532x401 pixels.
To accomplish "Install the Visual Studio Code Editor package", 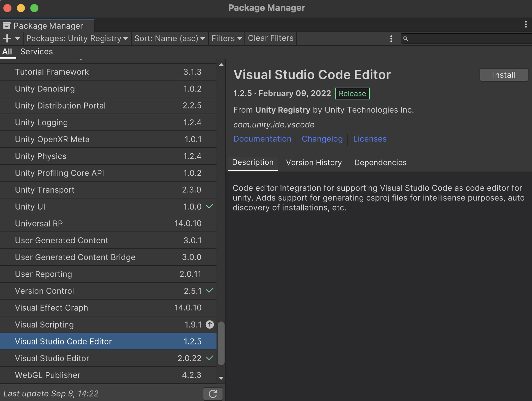I will tap(504, 75).
